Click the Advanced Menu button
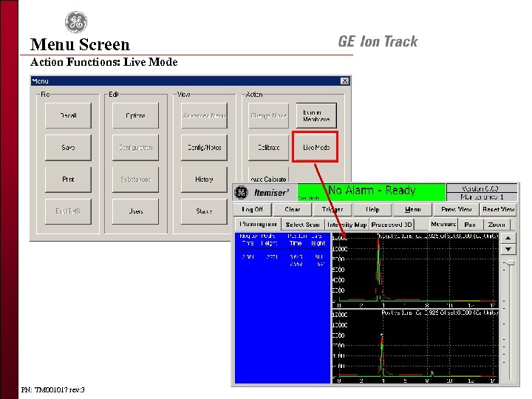Image resolution: width=532 pixels, height=399 pixels. click(204, 116)
